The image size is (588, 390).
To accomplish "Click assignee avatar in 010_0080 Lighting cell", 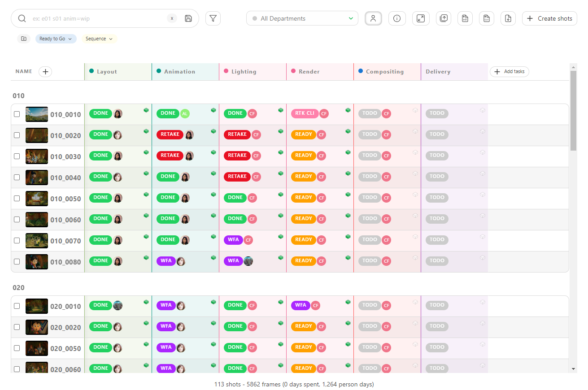I will point(248,261).
